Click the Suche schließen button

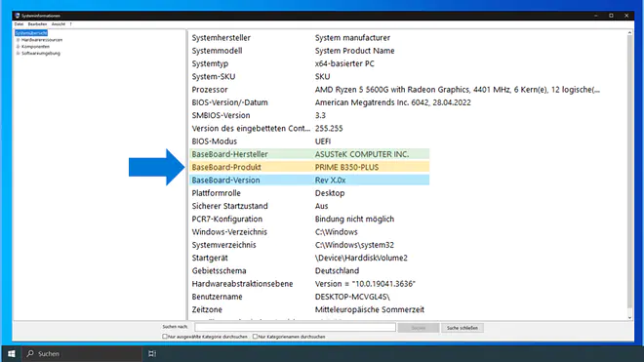coord(463,328)
